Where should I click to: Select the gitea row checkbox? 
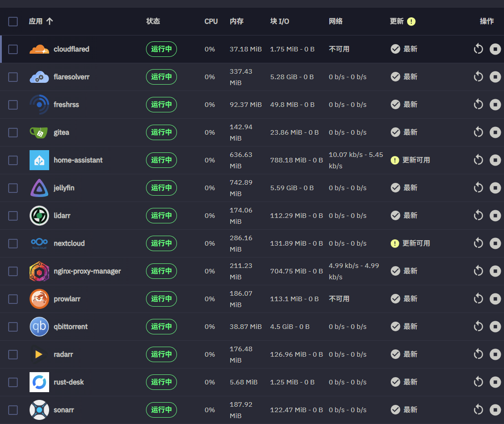tap(13, 132)
